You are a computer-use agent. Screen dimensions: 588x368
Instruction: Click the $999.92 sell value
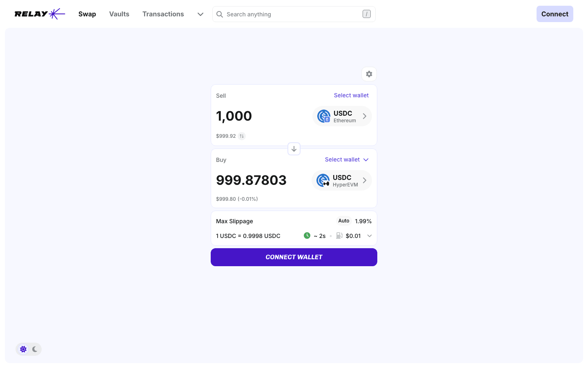[x=226, y=136]
